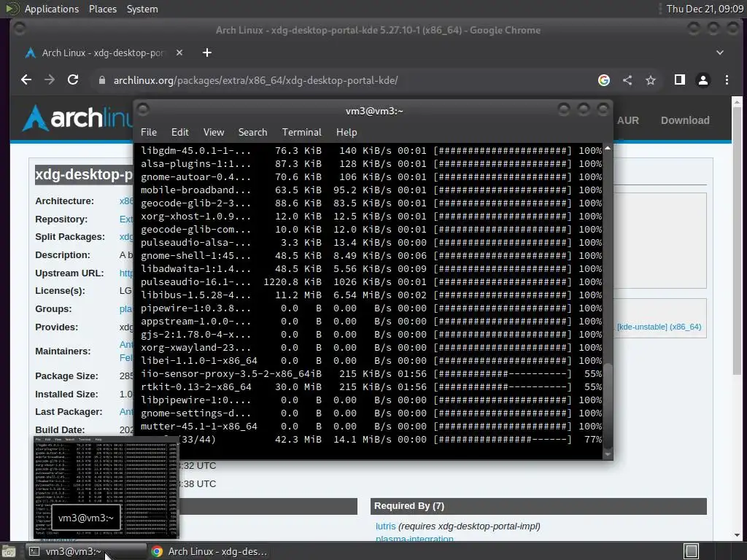
Task: Share this page icon
Action: [627, 80]
